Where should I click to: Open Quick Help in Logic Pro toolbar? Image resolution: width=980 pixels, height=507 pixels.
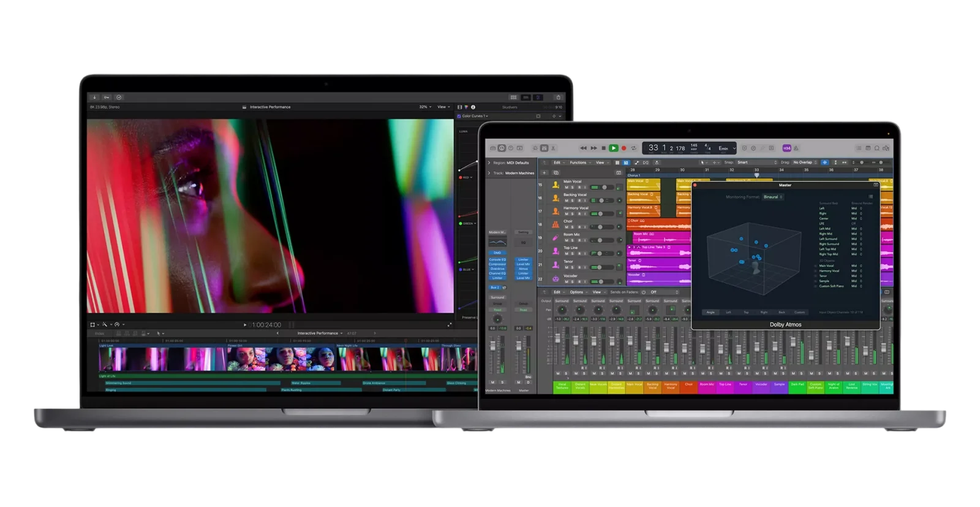(511, 148)
